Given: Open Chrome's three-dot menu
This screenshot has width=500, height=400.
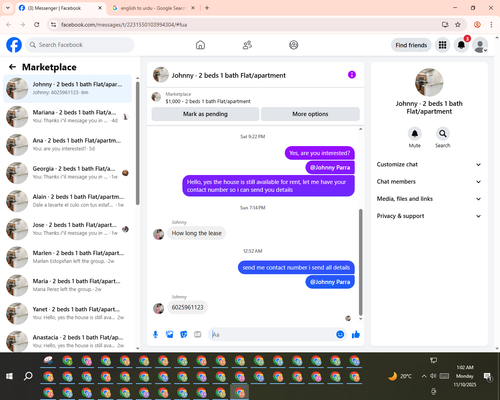Looking at the screenshot, I should (491, 25).
